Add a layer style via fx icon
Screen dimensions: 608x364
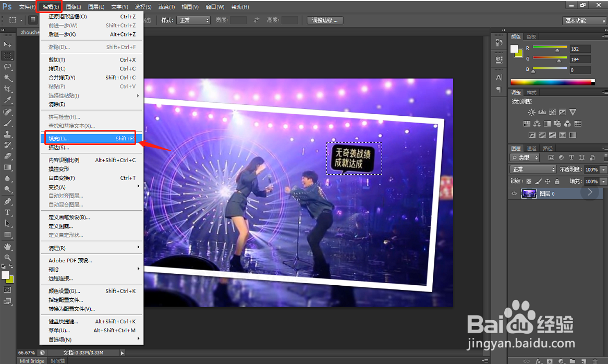pyautogui.click(x=538, y=361)
